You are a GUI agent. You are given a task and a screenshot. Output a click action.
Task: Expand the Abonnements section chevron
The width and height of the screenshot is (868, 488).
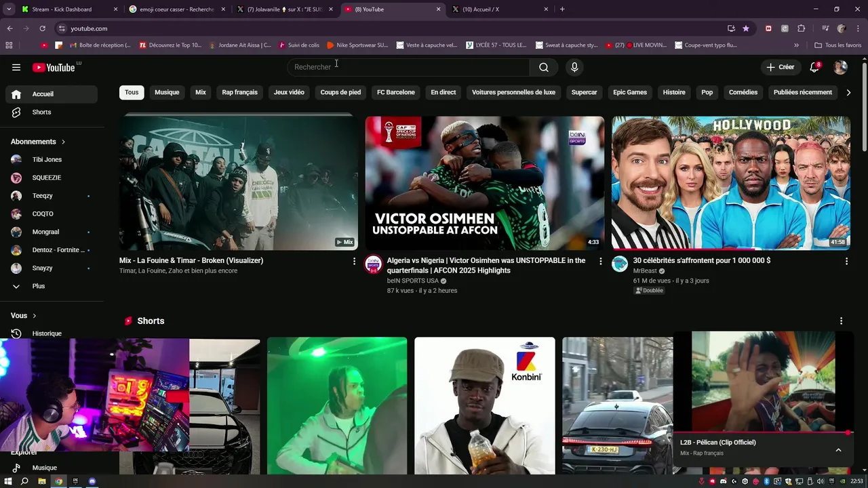[63, 142]
